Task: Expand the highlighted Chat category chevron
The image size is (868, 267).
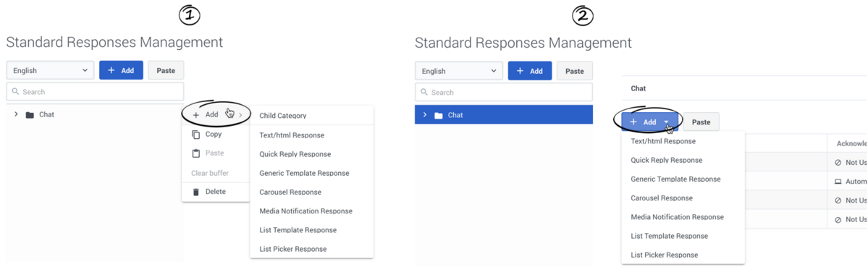Action: pyautogui.click(x=425, y=114)
